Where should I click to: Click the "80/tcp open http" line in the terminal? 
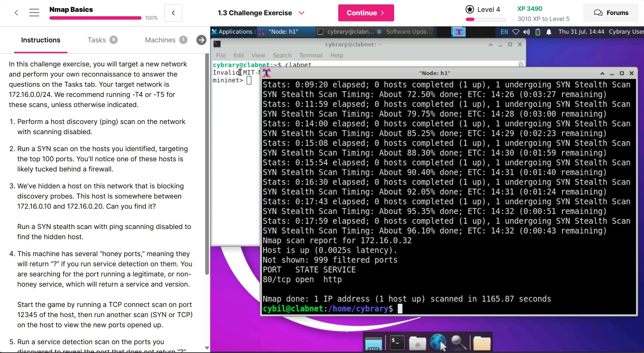coord(302,279)
